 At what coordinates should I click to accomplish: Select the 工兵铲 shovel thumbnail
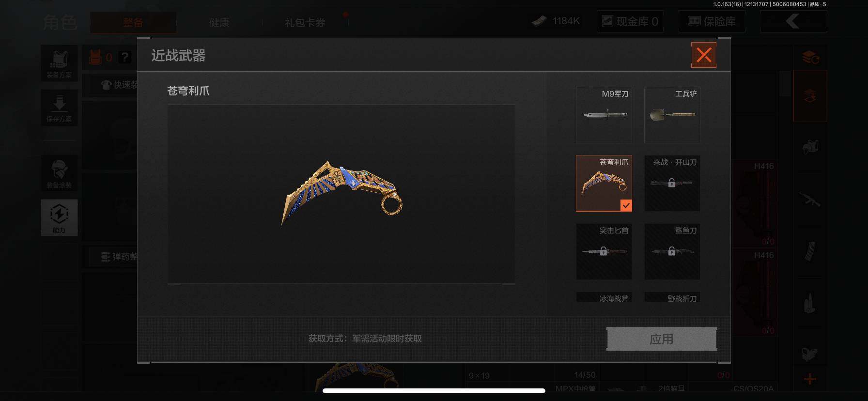point(672,115)
